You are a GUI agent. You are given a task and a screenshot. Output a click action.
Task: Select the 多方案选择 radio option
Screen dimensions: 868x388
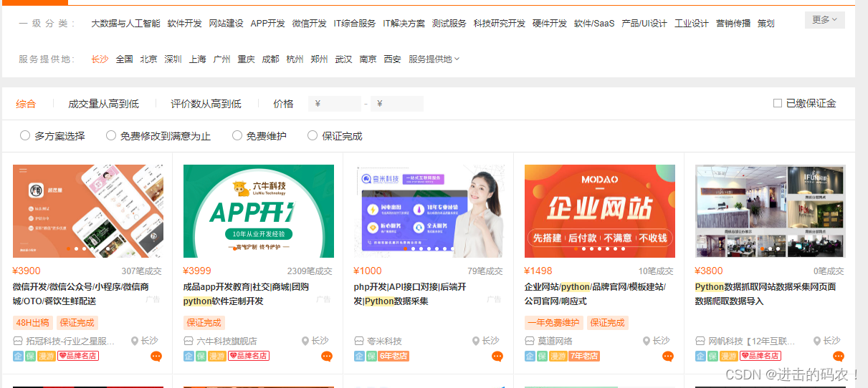coord(25,135)
